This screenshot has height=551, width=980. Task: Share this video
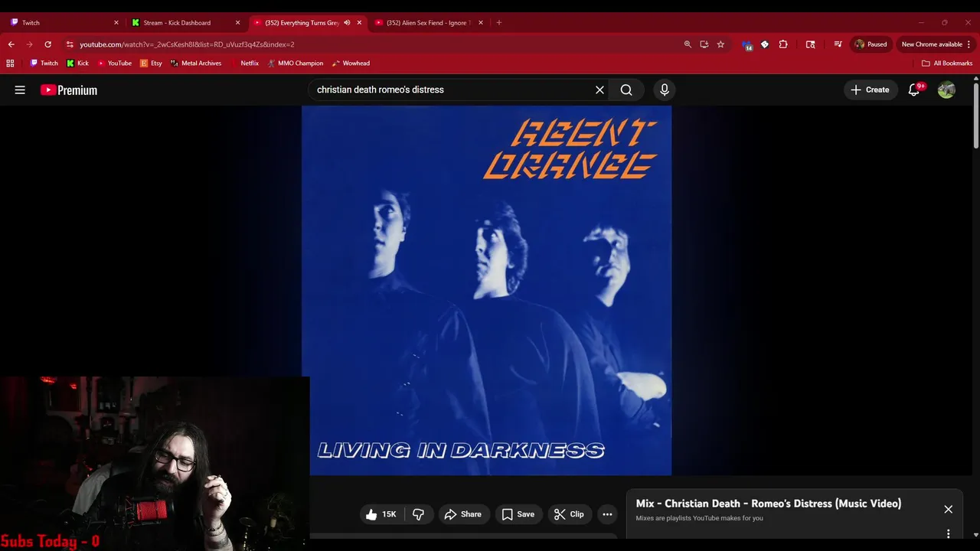(x=462, y=514)
